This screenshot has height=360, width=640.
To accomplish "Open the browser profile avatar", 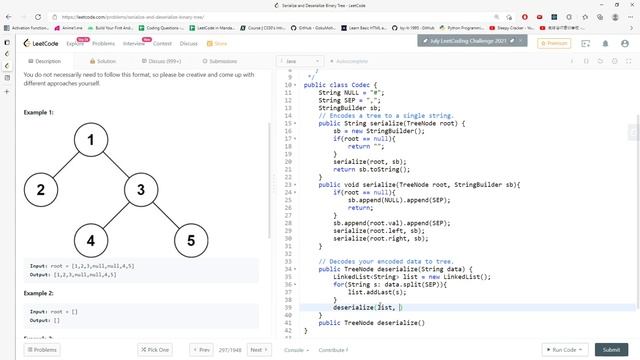I will 615,17.
